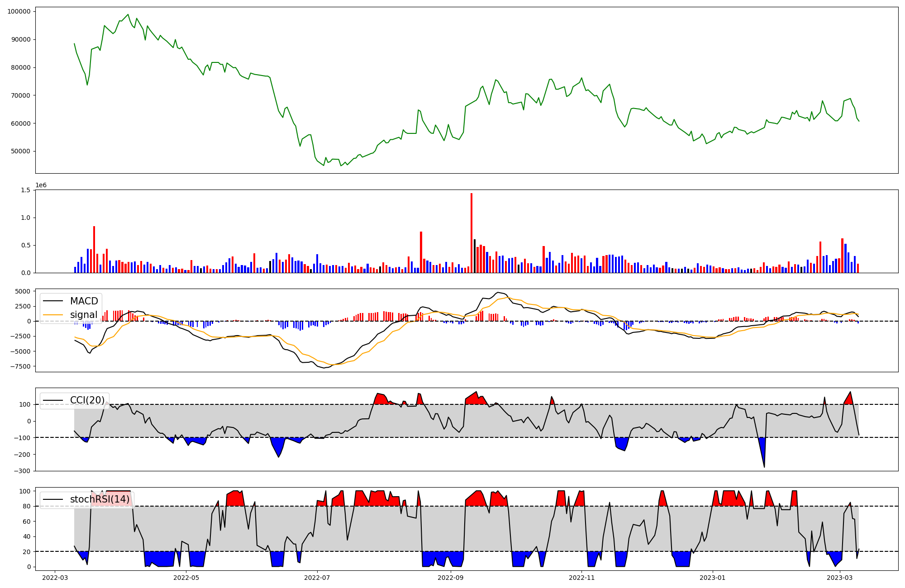Click the 1.5 tick on the volume axis
This screenshot has width=905, height=588.
tap(26, 190)
